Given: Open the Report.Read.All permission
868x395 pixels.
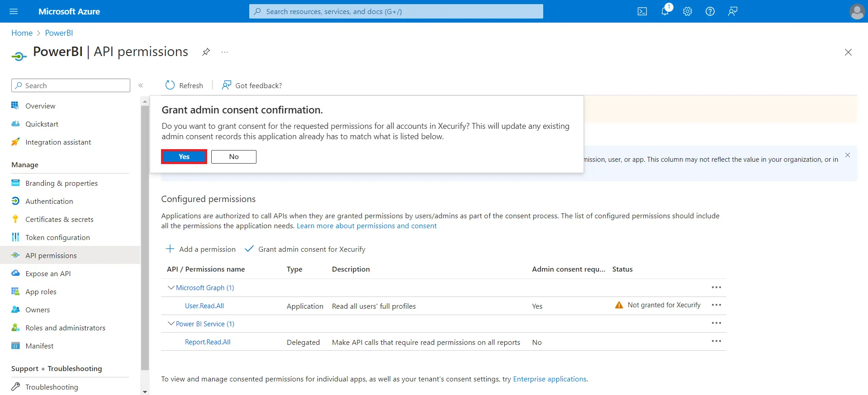Looking at the screenshot, I should click(208, 342).
